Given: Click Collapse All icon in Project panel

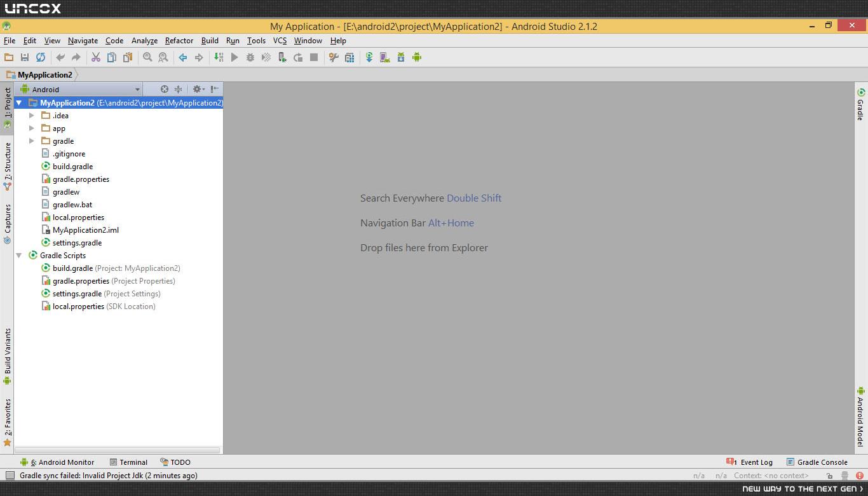Looking at the screenshot, I should coord(179,89).
